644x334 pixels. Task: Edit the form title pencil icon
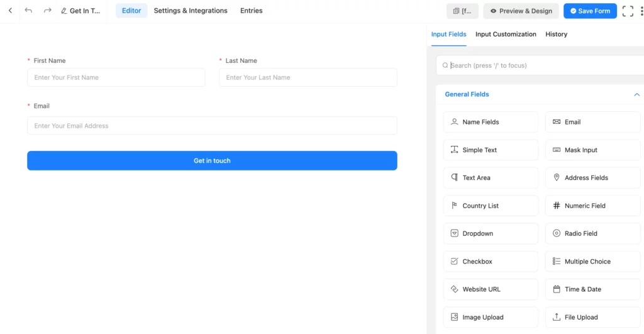pyautogui.click(x=64, y=11)
